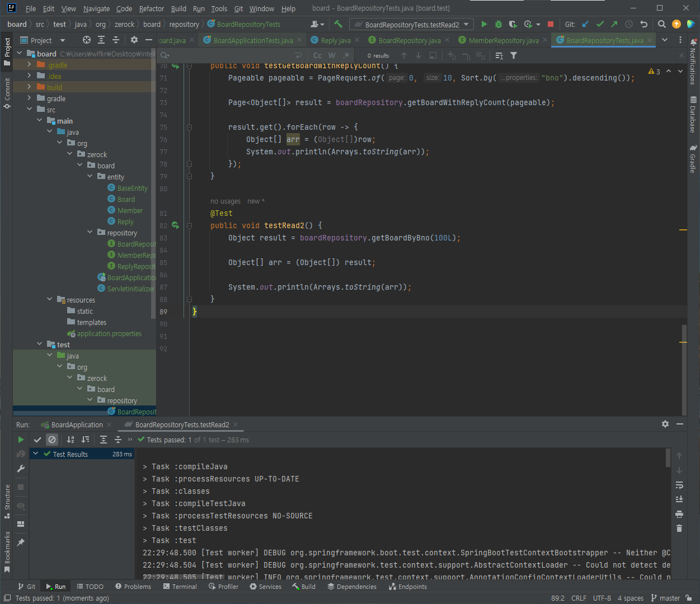
Task: Open the Services tool window
Action: (x=265, y=587)
